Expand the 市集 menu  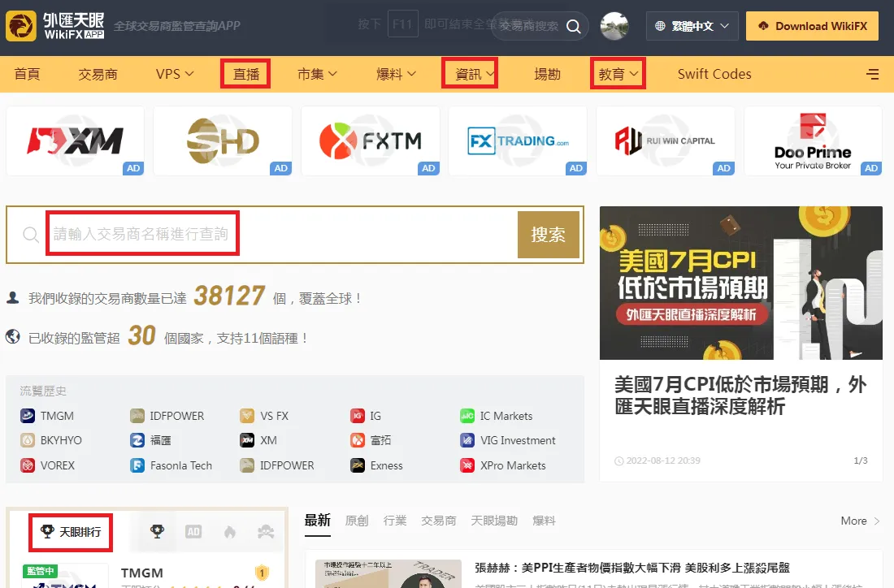click(x=317, y=74)
